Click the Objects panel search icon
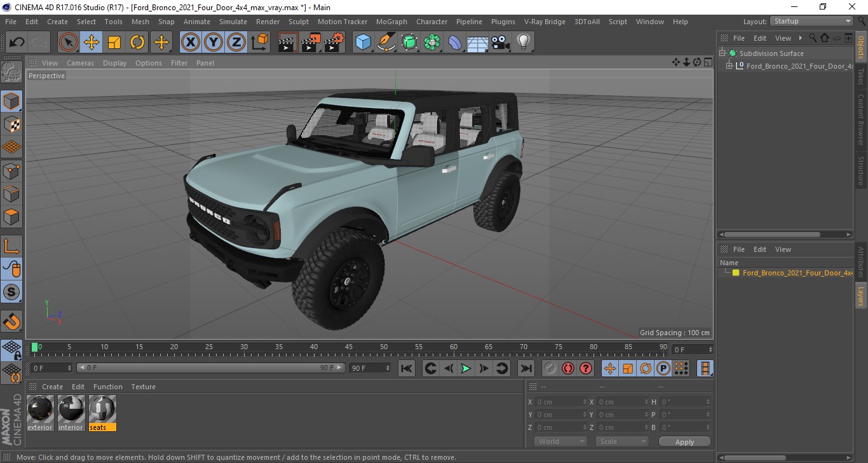868x463 pixels. coord(812,38)
